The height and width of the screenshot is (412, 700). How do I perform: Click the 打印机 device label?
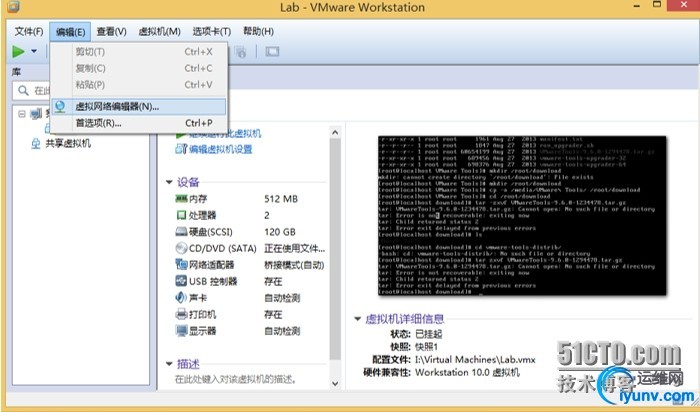(x=202, y=315)
